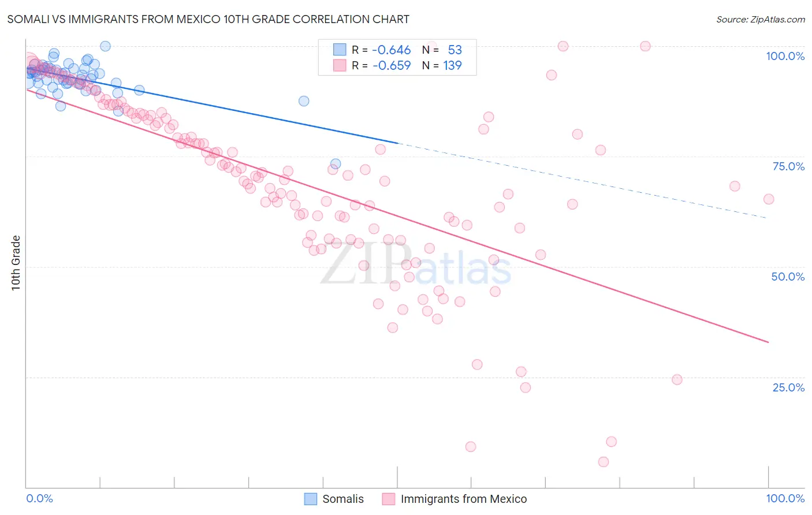This screenshot has width=812, height=515.
Task: Click the pink swatch beside R = -0.659
Action: [340, 65]
